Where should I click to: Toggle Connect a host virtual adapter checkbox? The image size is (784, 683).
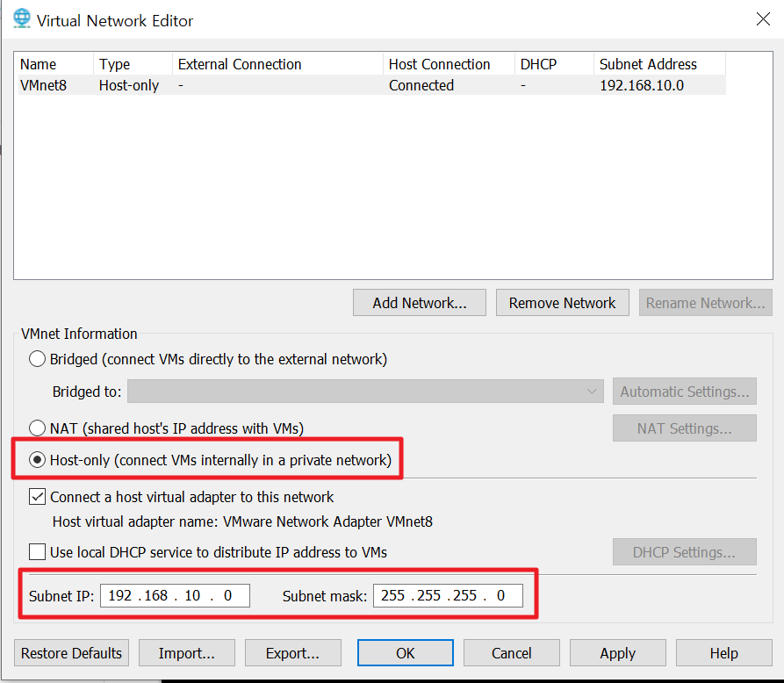pyautogui.click(x=38, y=497)
